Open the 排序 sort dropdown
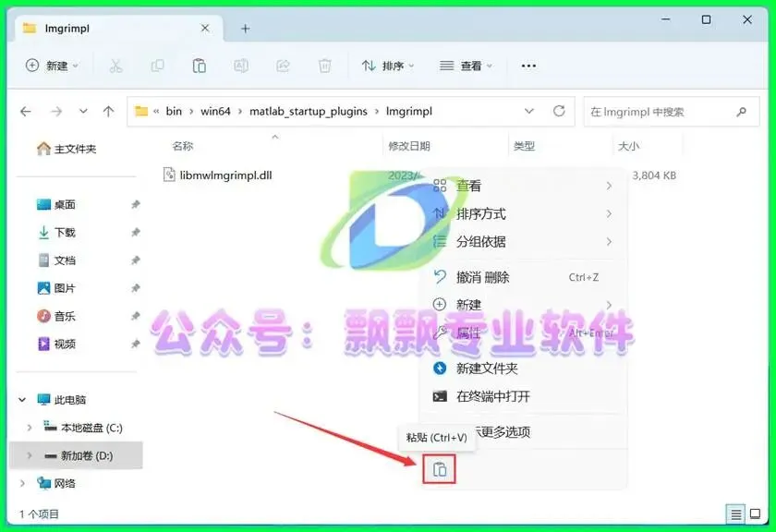 point(388,66)
